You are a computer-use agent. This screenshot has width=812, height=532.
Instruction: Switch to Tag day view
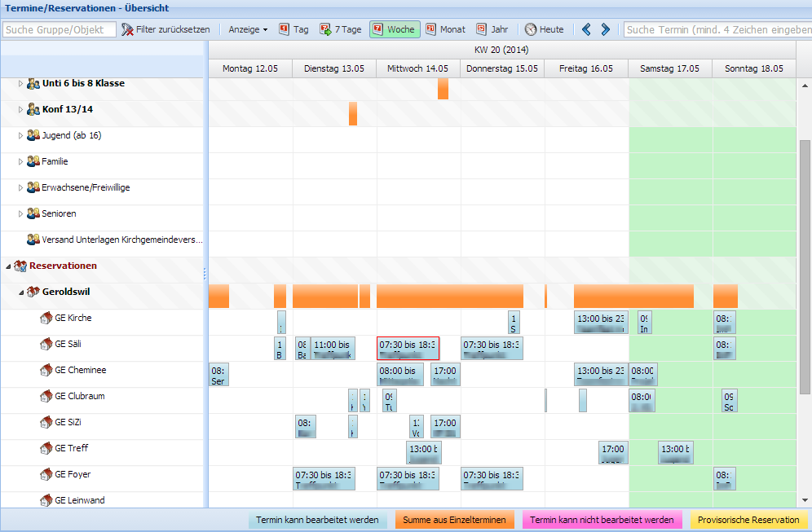293,29
